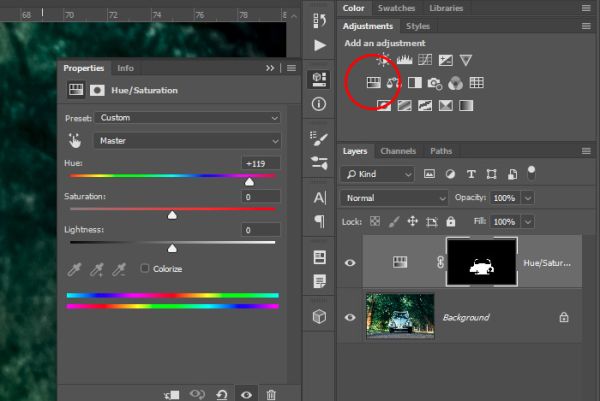Hide the Background layer
Image resolution: width=600 pixels, height=401 pixels.
(350, 318)
